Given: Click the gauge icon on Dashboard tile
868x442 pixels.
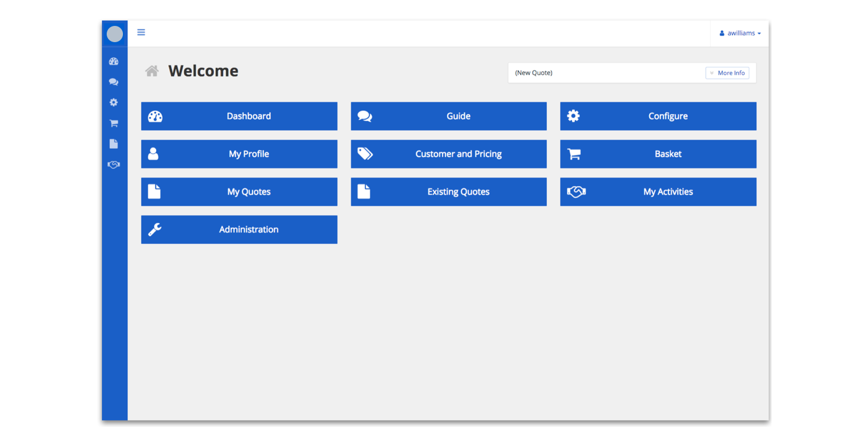Looking at the screenshot, I should coord(156,116).
